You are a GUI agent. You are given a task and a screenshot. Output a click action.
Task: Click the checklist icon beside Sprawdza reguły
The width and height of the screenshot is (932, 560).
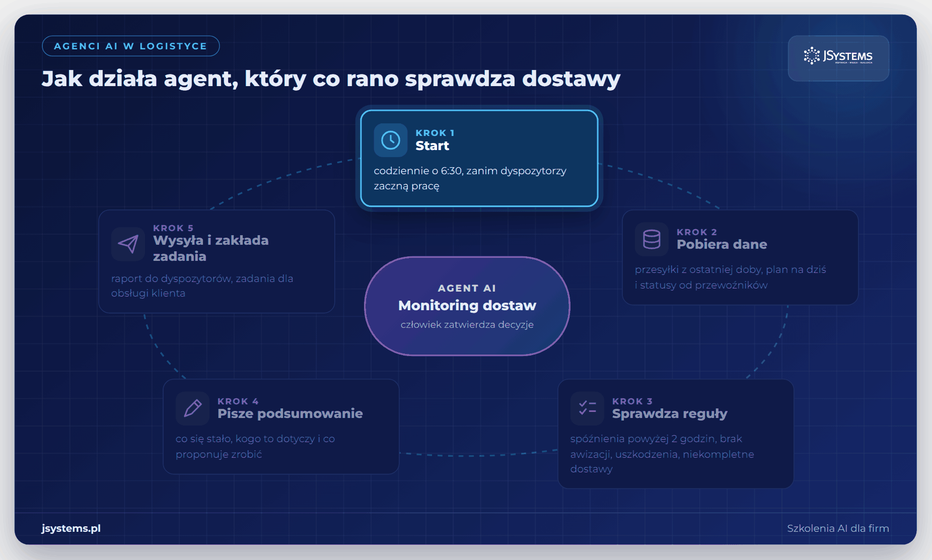pos(587,408)
